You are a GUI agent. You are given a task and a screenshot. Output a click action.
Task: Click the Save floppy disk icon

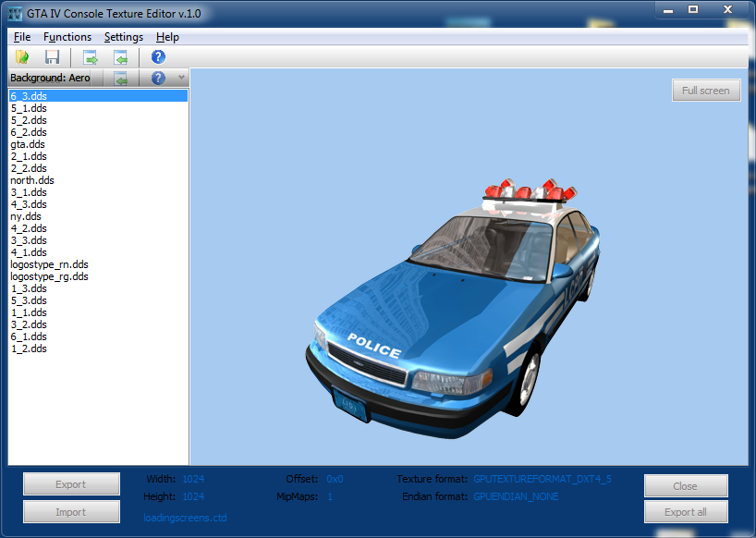coord(53,57)
